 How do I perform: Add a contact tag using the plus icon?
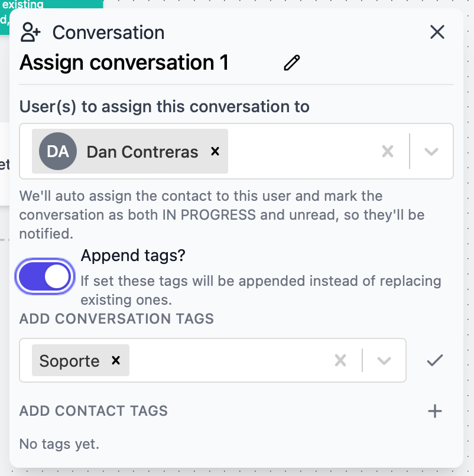[x=435, y=411]
